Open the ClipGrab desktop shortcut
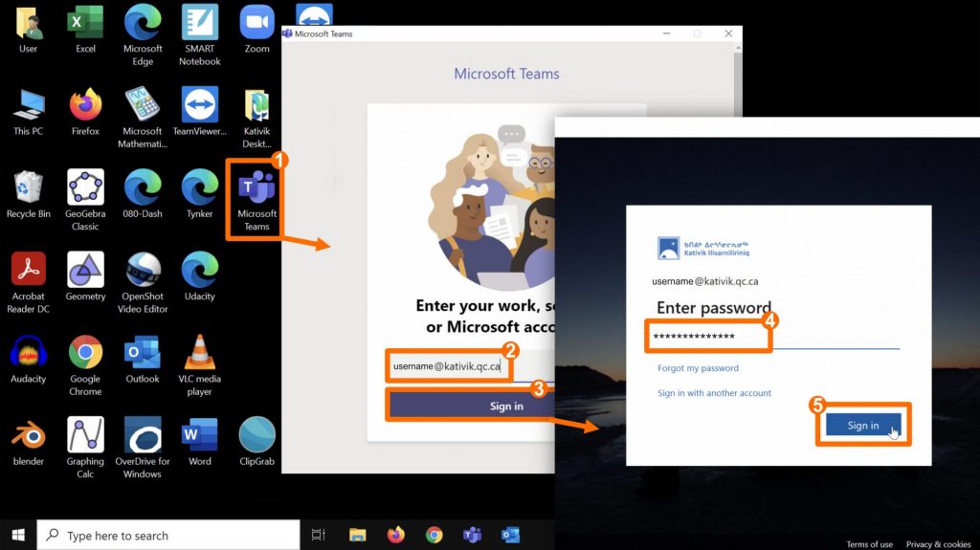 [x=256, y=442]
